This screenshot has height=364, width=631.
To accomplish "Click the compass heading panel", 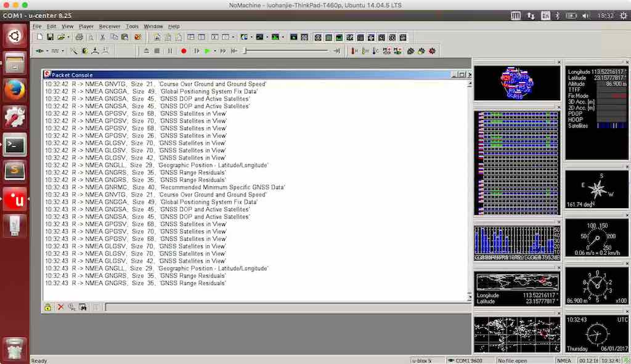I will [596, 190].
